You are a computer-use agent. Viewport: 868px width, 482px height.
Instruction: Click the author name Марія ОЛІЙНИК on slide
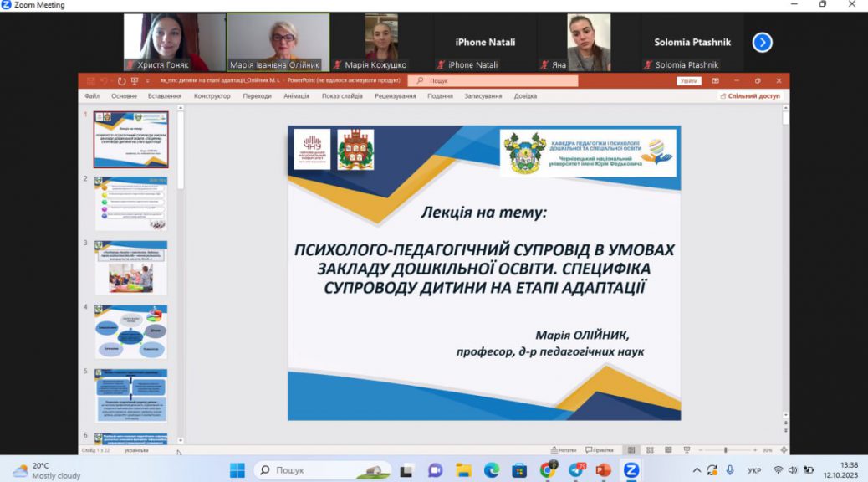coord(582,336)
